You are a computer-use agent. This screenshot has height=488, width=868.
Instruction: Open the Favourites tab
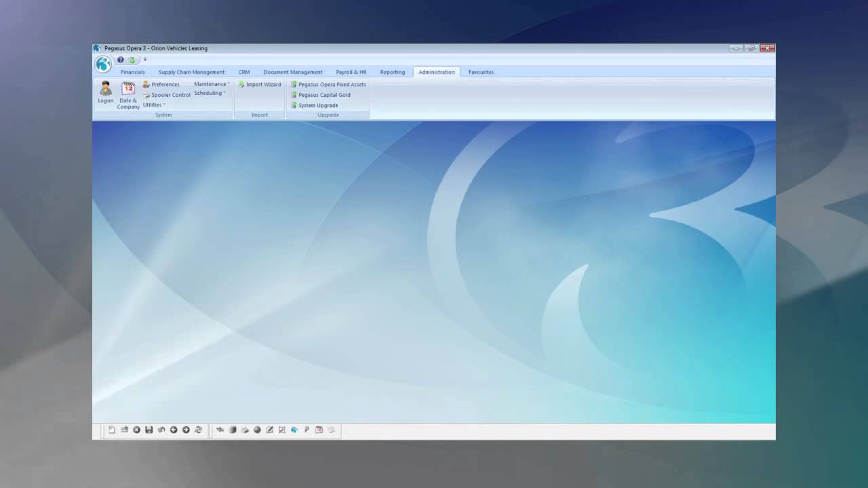click(481, 72)
